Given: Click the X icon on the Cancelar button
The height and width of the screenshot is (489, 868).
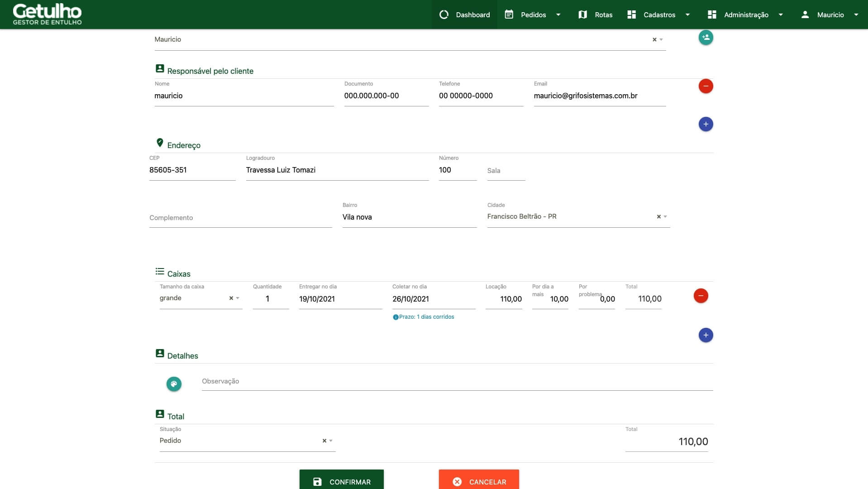Looking at the screenshot, I should 457,482.
